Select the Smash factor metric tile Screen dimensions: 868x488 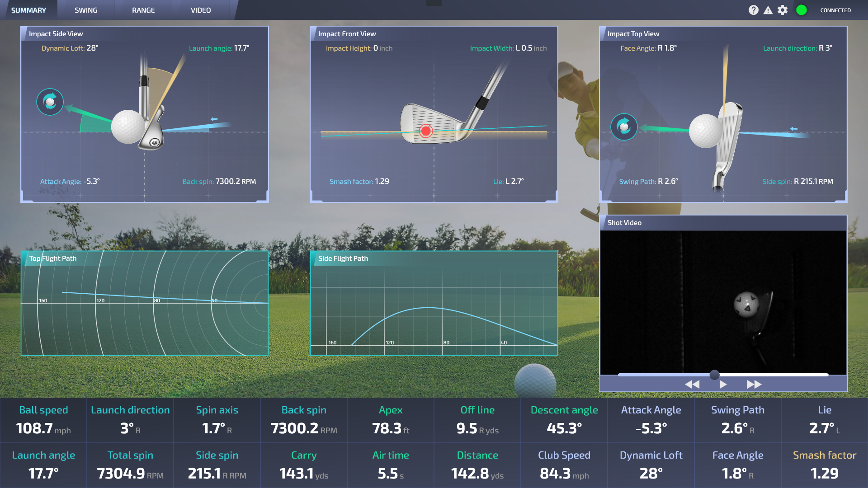pyautogui.click(x=824, y=465)
